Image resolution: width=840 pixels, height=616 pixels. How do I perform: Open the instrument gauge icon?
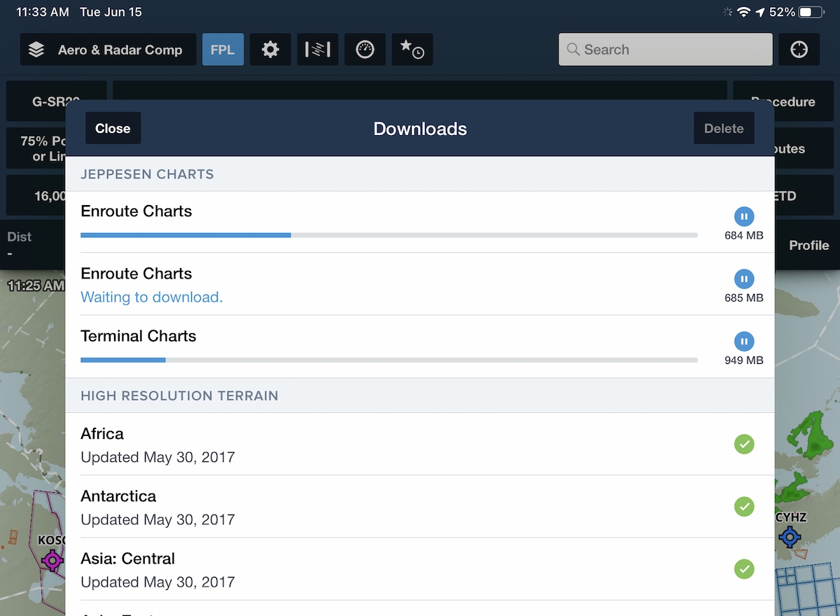365,50
